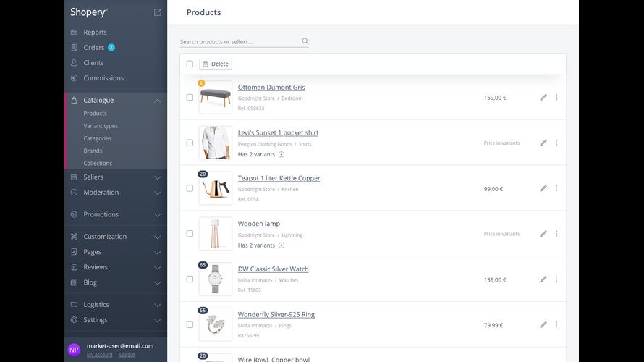The image size is (644, 362).
Task: Click the Wonderfly ring thumbnail image
Action: pos(215,324)
